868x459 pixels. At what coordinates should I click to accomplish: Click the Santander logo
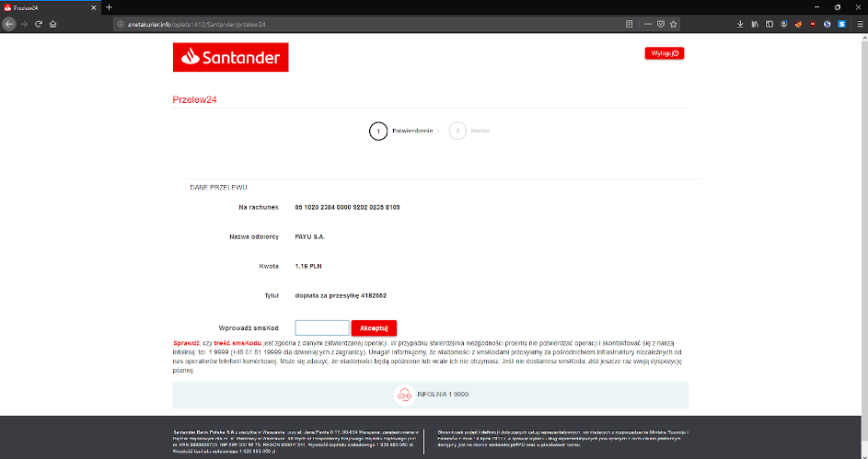230,57
